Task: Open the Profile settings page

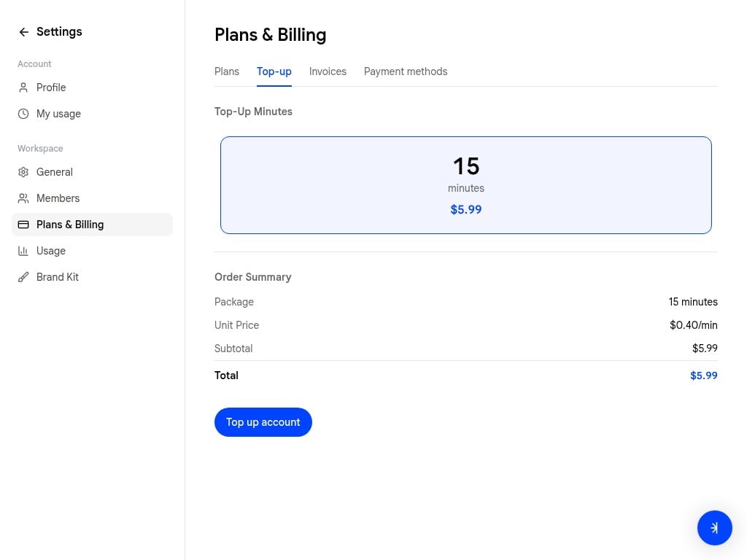Action: (92, 87)
